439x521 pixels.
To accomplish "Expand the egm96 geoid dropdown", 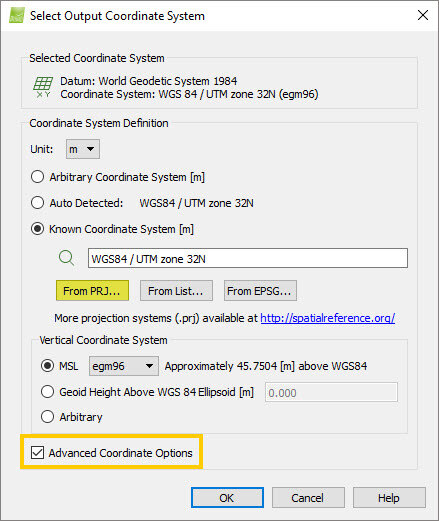I will pyautogui.click(x=124, y=366).
